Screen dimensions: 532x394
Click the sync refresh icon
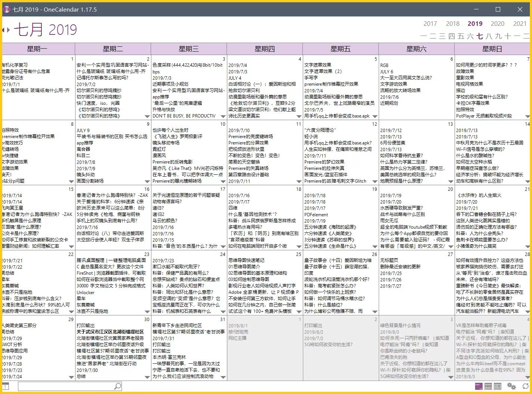(x=526, y=386)
